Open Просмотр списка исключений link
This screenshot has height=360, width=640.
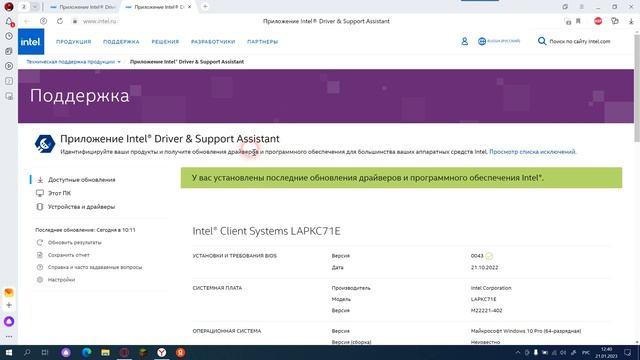click(x=532, y=152)
